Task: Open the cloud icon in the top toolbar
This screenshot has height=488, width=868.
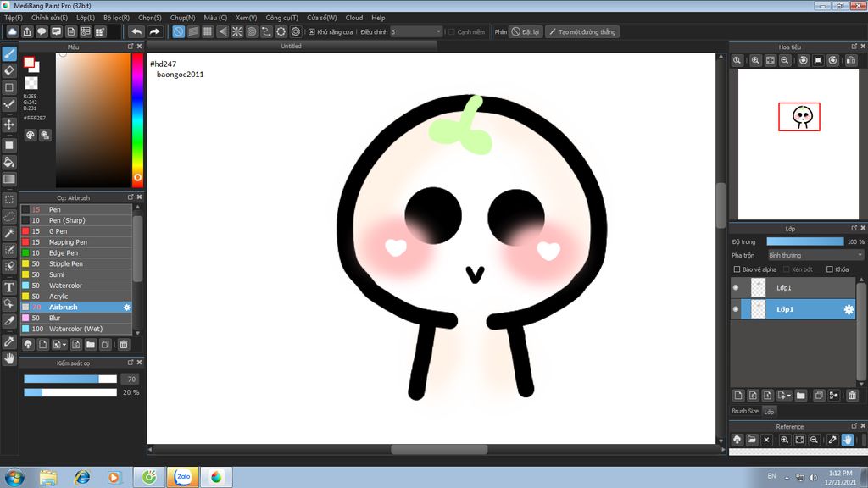Action: 12,31
